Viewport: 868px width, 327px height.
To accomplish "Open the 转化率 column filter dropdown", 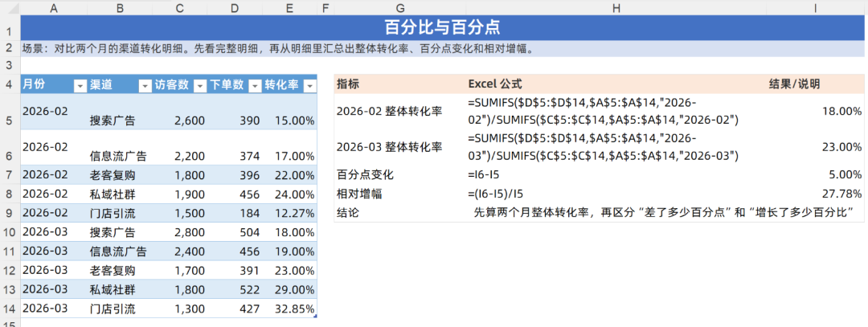I will (x=310, y=86).
